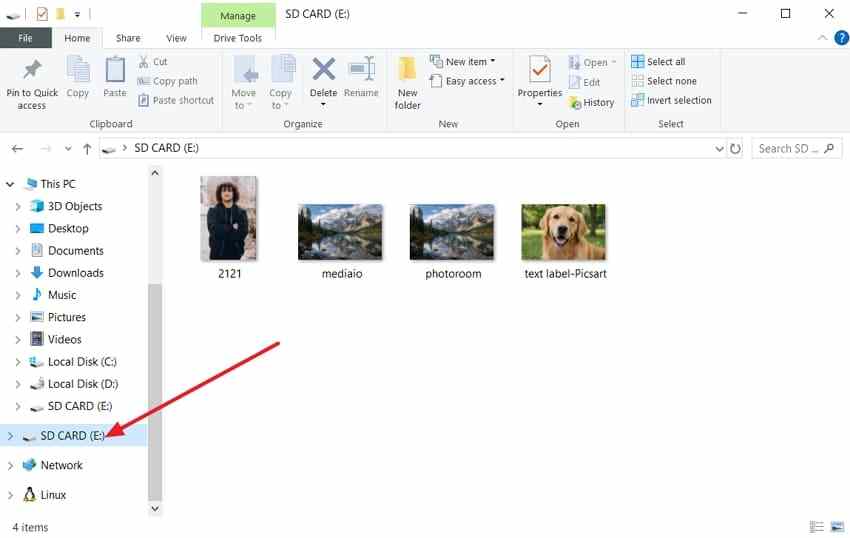Click the Search SD search box

click(797, 149)
